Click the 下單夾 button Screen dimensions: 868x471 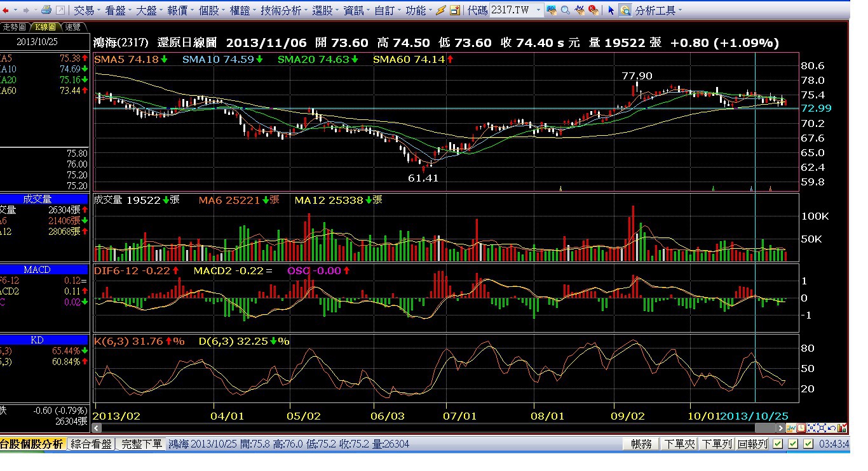(679, 444)
